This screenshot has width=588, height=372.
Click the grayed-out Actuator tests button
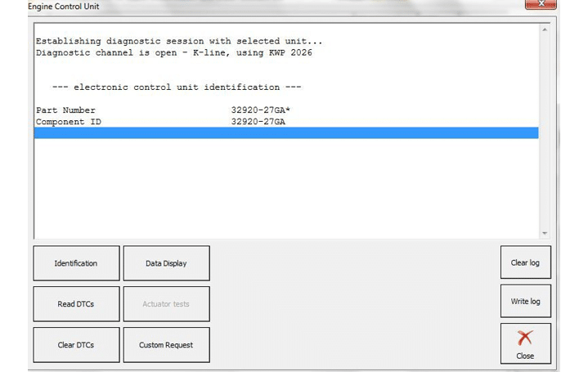166,304
